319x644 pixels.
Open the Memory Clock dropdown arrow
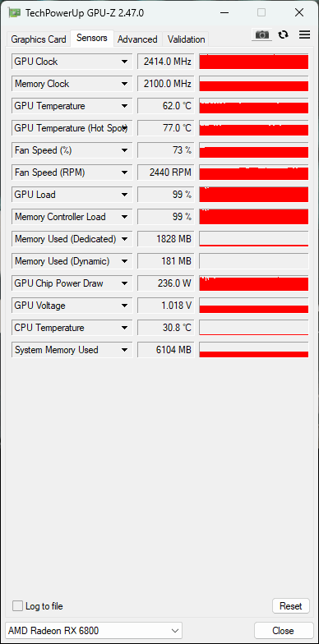[124, 84]
